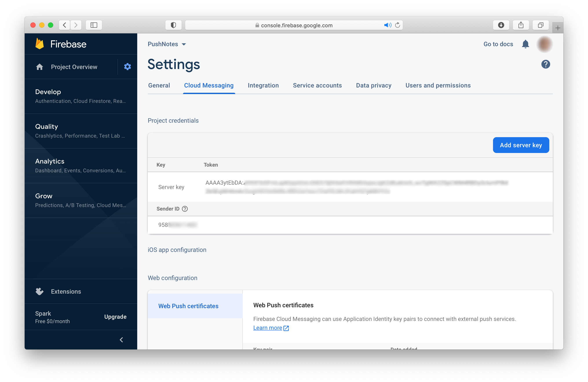Expand the Quality section
This screenshot has height=382, width=588.
(x=81, y=131)
